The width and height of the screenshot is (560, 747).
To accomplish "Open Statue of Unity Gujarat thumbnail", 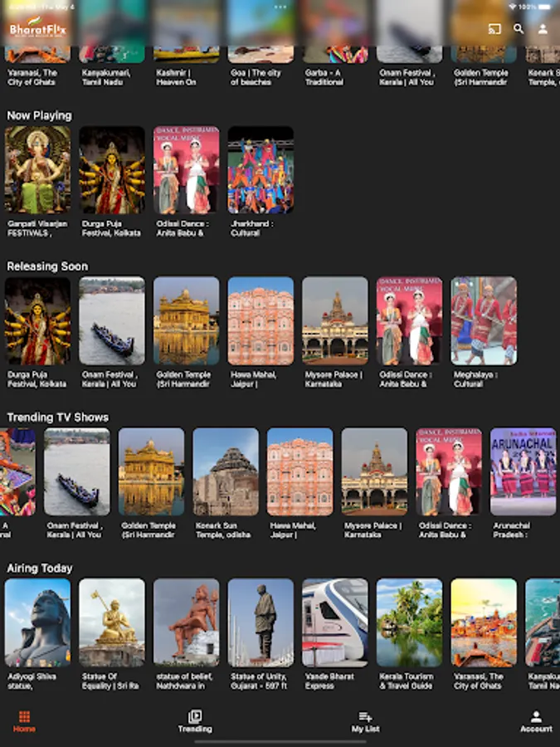I will click(261, 622).
